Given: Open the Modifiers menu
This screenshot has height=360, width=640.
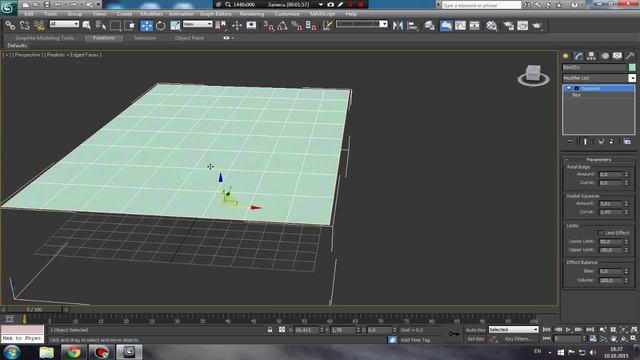Looking at the screenshot, I should coord(151,14).
